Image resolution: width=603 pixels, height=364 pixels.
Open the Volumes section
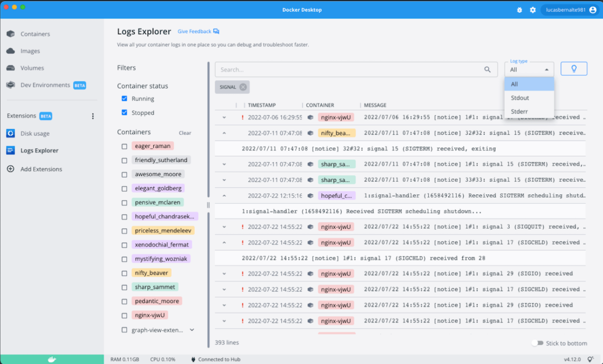click(32, 68)
